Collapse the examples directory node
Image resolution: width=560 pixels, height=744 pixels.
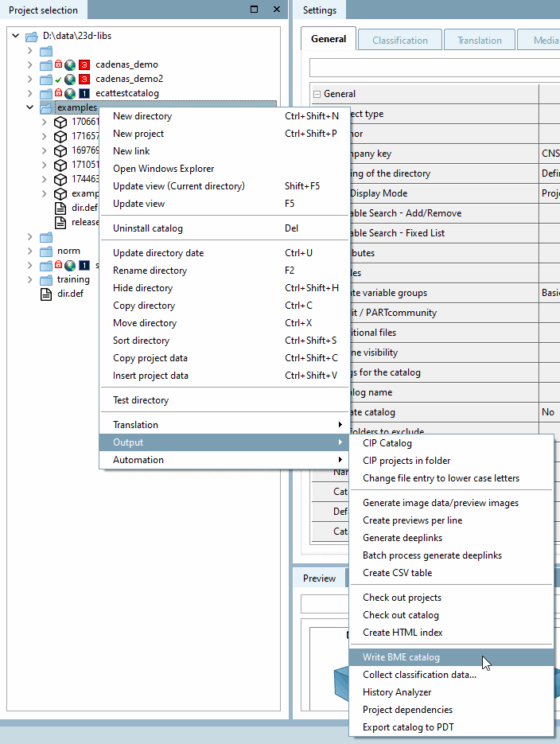(30, 107)
